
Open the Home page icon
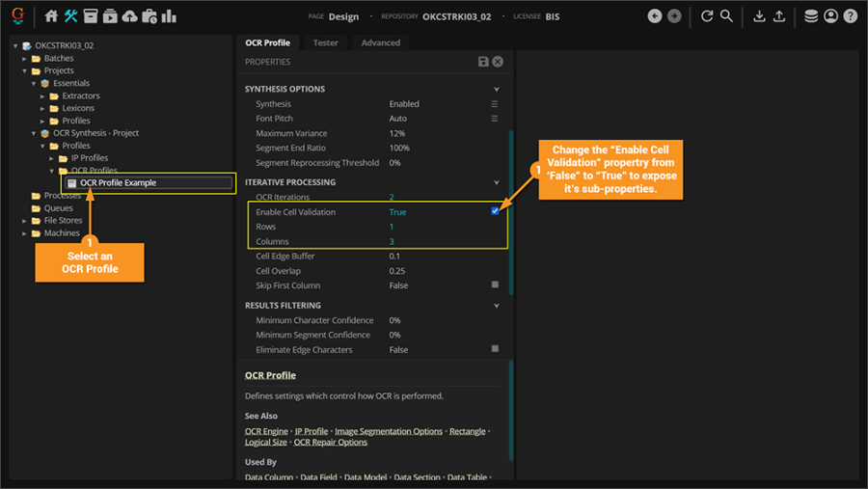pyautogui.click(x=52, y=16)
